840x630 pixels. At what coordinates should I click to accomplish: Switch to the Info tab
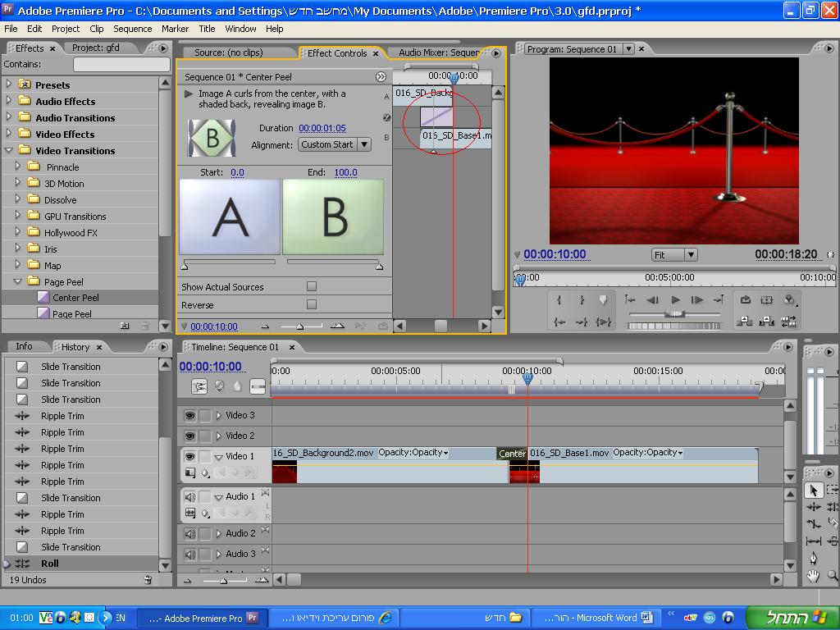point(24,346)
